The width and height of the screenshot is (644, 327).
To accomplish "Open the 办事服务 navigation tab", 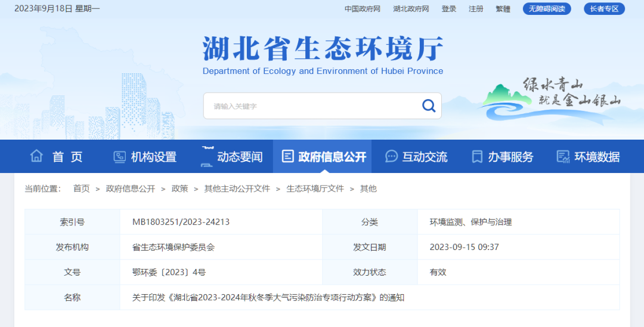I will coord(502,156).
